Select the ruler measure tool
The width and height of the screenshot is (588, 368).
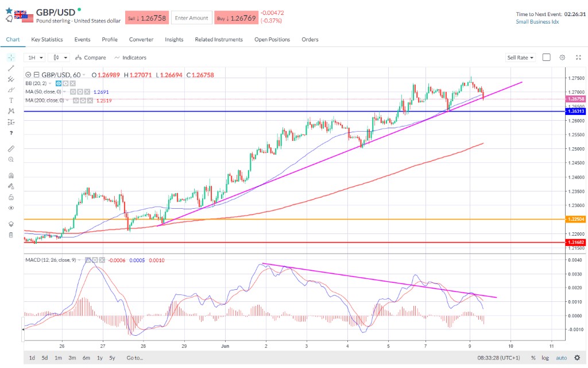click(11, 149)
